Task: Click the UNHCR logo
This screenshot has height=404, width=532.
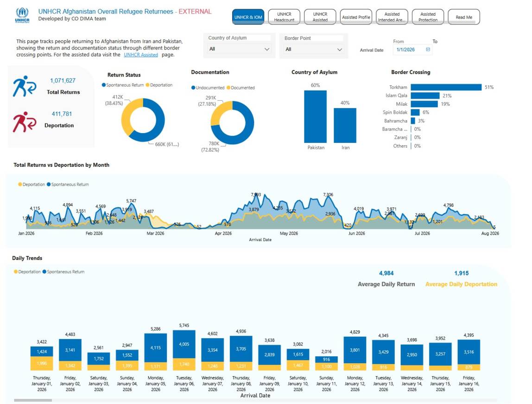Action: click(22, 15)
